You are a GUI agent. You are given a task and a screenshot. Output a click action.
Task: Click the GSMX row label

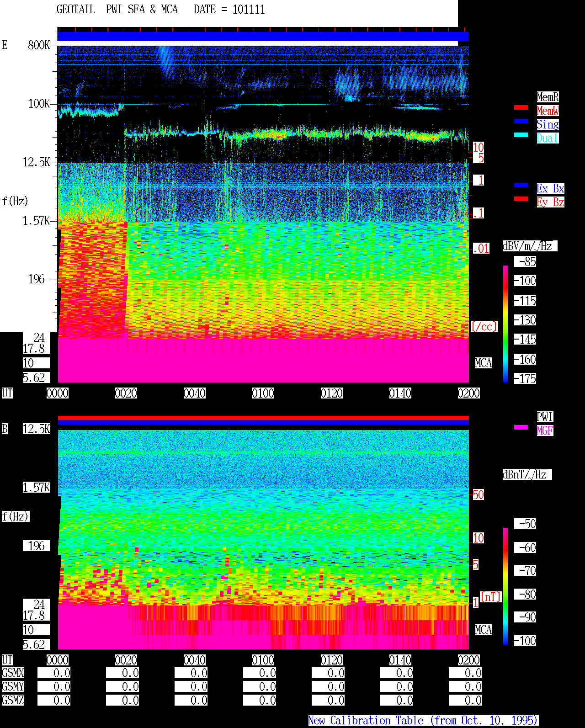point(13,673)
